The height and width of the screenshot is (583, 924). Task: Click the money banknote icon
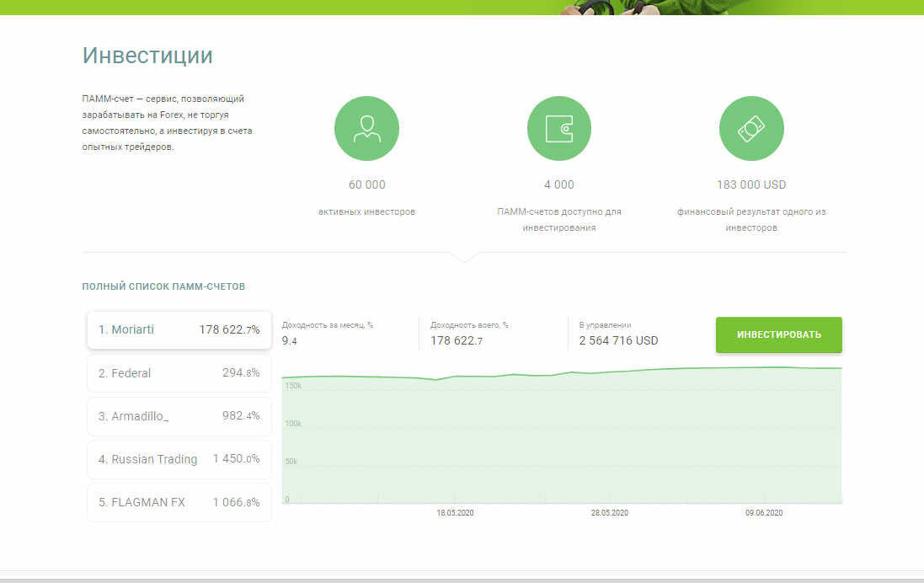[751, 129]
